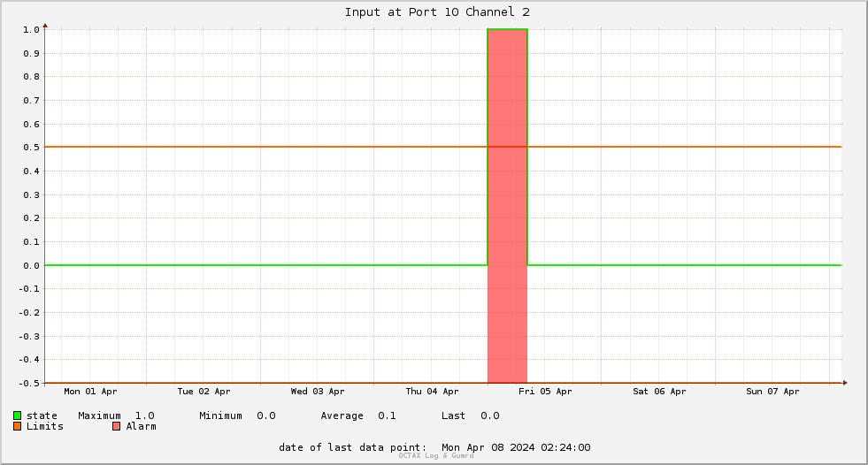Click the y-axis label 1.0
This screenshot has height=465, width=868.
point(31,30)
